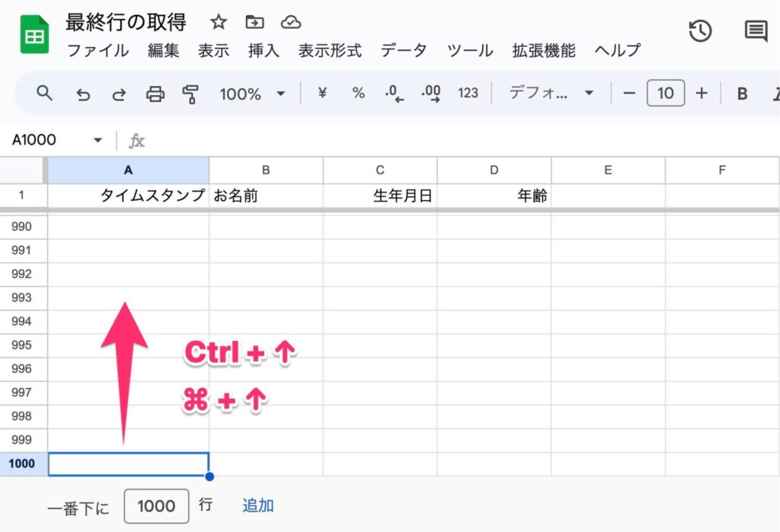Apply yen currency format
780x532 pixels.
(322, 93)
